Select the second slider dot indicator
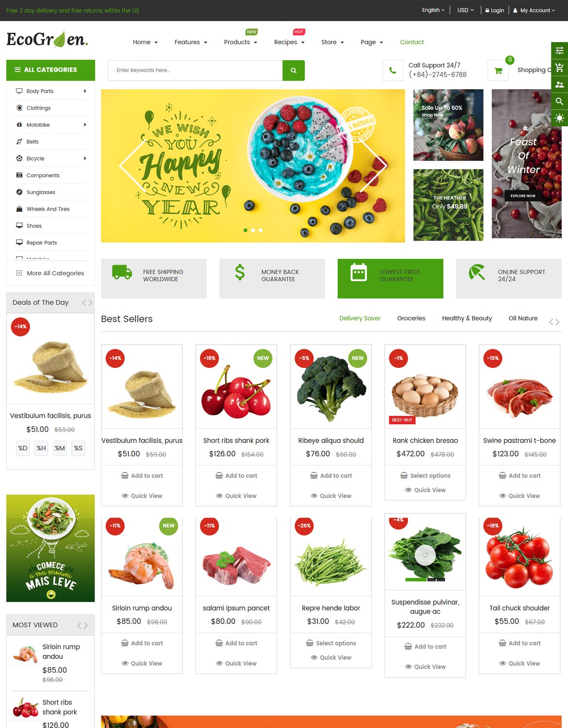The height and width of the screenshot is (728, 568). click(x=253, y=230)
